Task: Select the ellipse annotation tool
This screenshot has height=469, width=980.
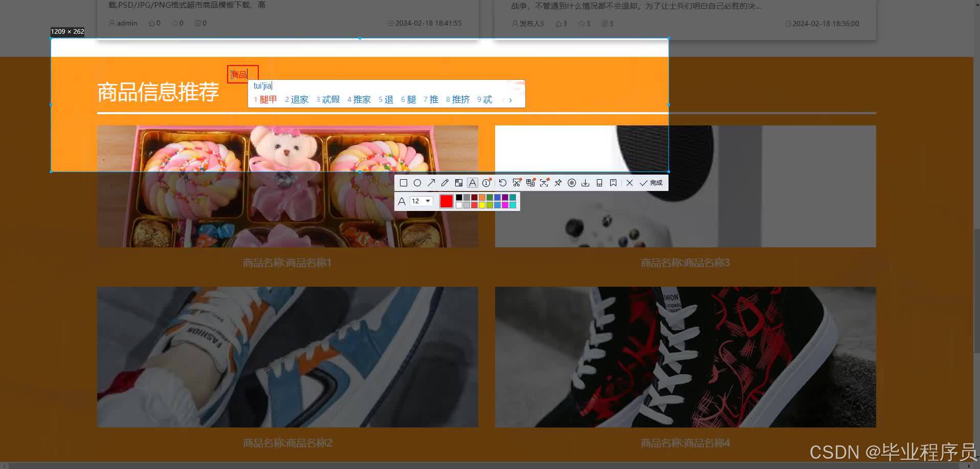Action: [x=417, y=183]
